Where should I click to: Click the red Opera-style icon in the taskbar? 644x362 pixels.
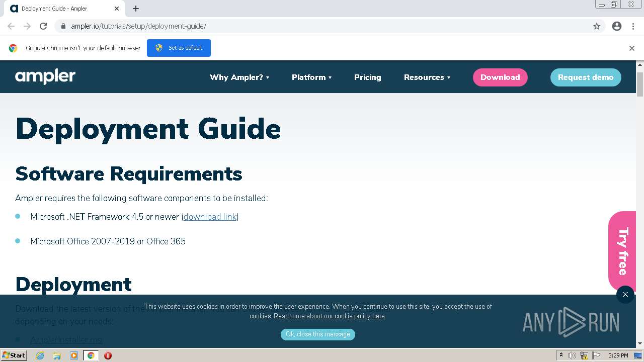tap(108, 355)
